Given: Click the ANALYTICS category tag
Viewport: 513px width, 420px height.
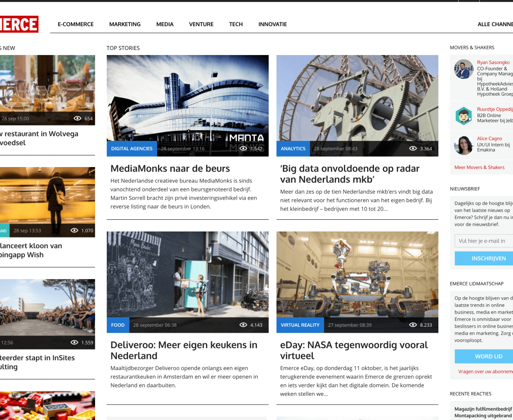Looking at the screenshot, I should click(x=293, y=148).
